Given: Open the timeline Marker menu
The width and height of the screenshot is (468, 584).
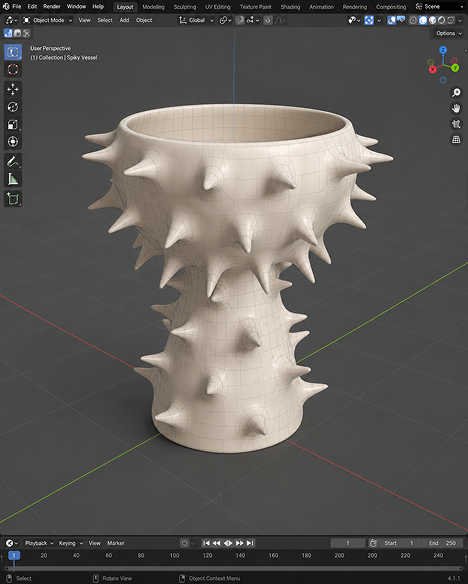Looking at the screenshot, I should 116,543.
